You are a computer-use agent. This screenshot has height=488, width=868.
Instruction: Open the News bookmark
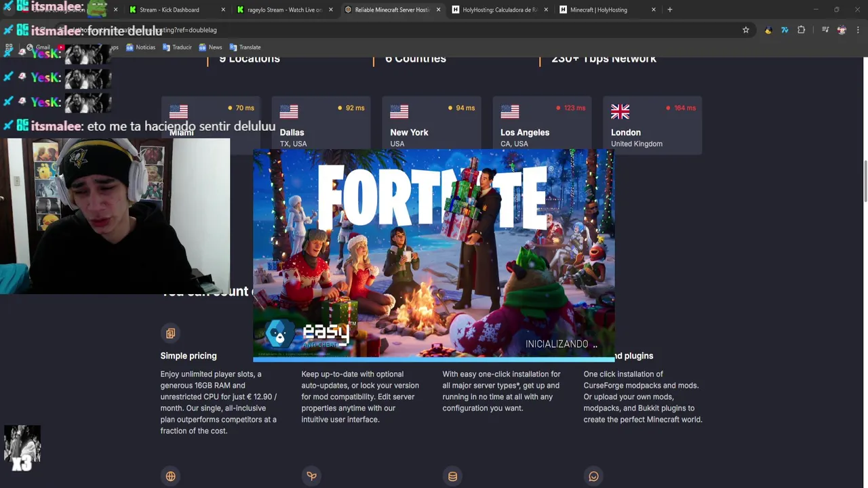(211, 47)
